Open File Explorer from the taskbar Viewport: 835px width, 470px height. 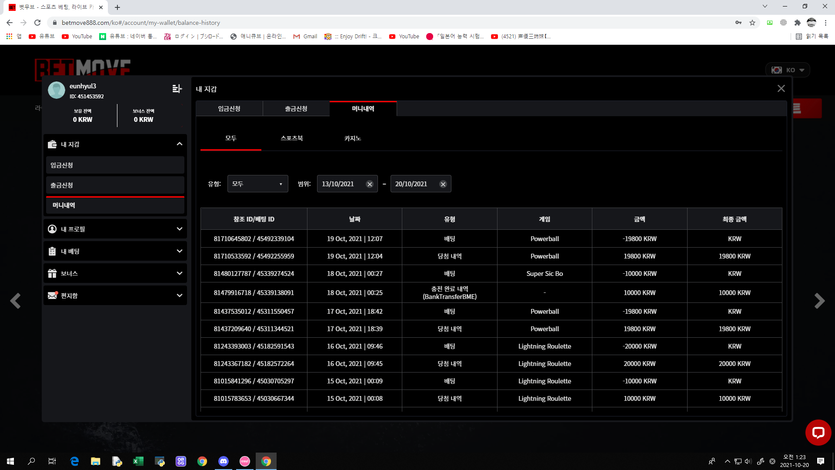[x=95, y=461]
